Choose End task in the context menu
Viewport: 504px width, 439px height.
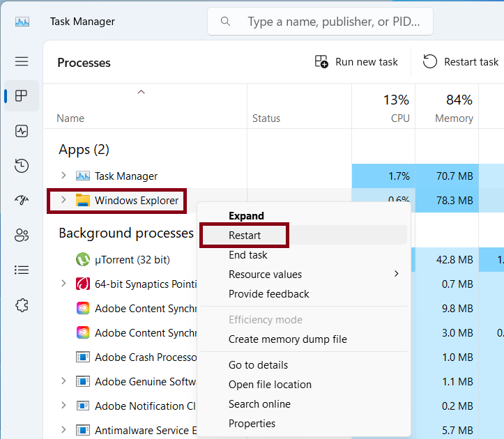coord(248,255)
